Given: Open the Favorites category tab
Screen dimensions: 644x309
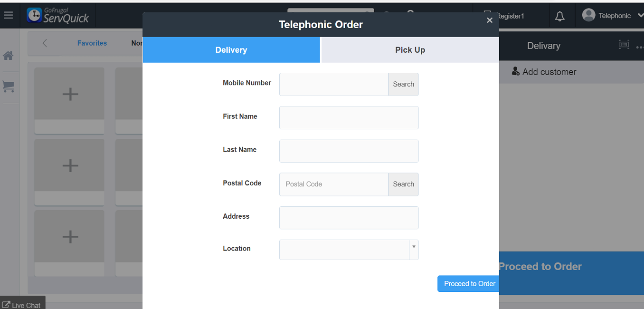Looking at the screenshot, I should point(92,43).
